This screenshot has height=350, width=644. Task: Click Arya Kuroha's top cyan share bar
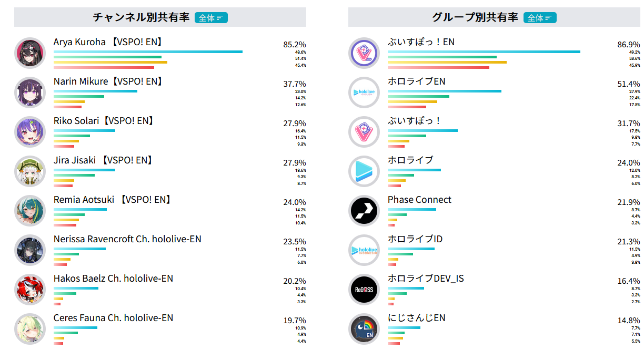click(x=148, y=52)
